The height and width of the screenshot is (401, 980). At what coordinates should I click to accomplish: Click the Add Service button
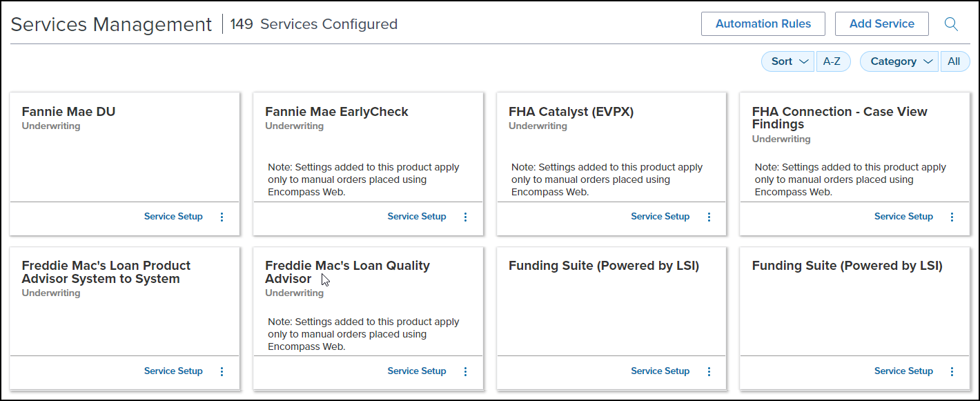881,23
